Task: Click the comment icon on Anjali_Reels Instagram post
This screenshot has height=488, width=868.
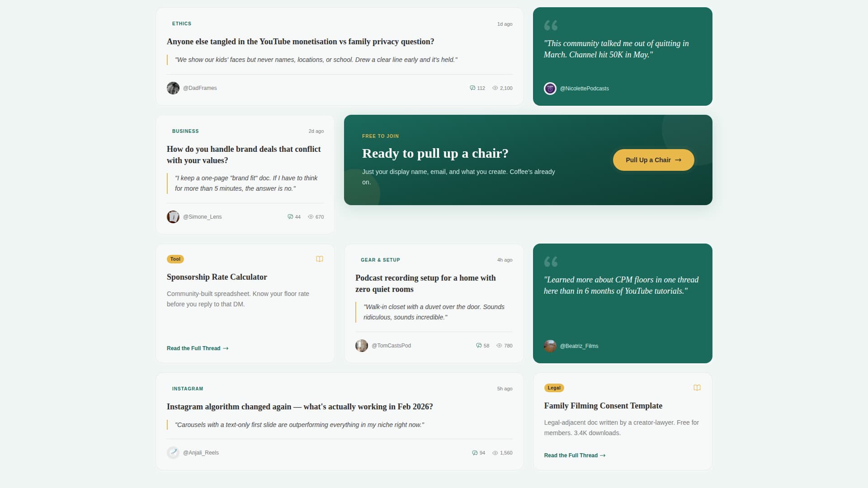Action: click(x=475, y=452)
